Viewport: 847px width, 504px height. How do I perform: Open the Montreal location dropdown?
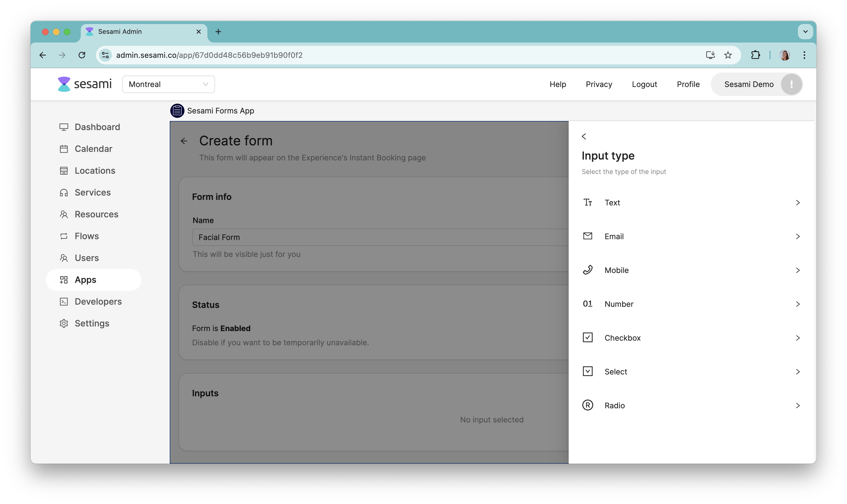click(169, 84)
